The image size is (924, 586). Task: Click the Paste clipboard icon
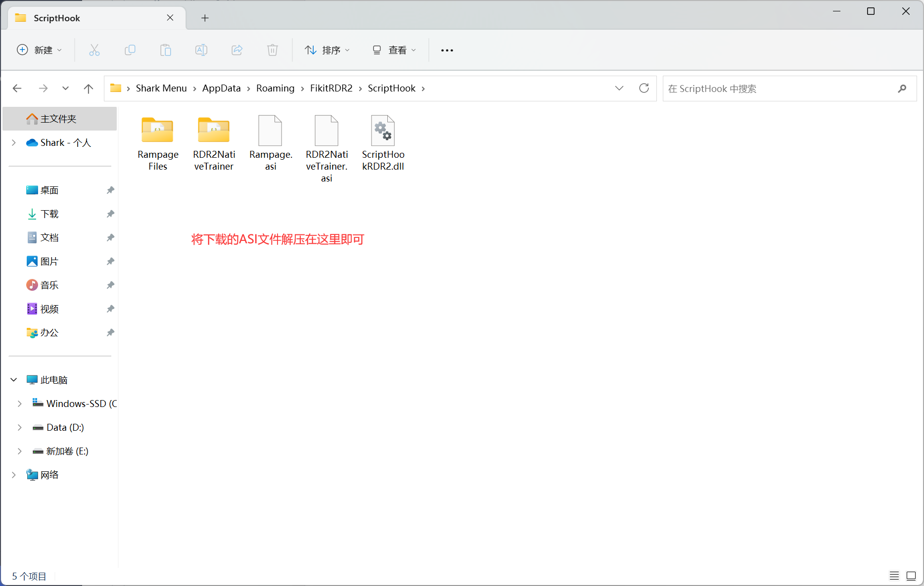click(x=166, y=50)
